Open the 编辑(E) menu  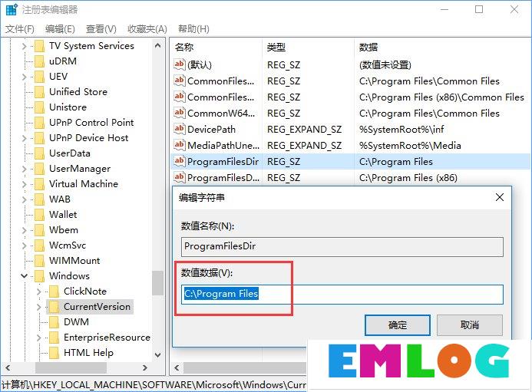tap(60, 29)
